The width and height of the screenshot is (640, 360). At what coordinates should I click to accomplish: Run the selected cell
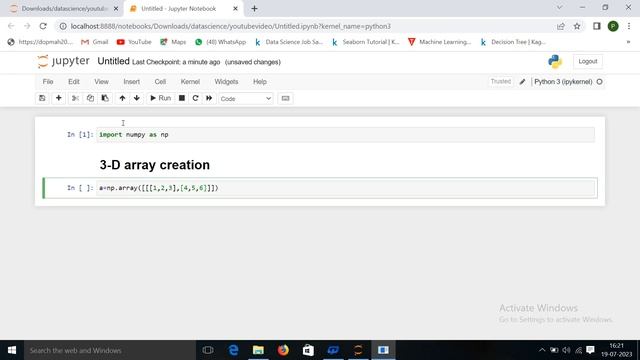pos(160,98)
